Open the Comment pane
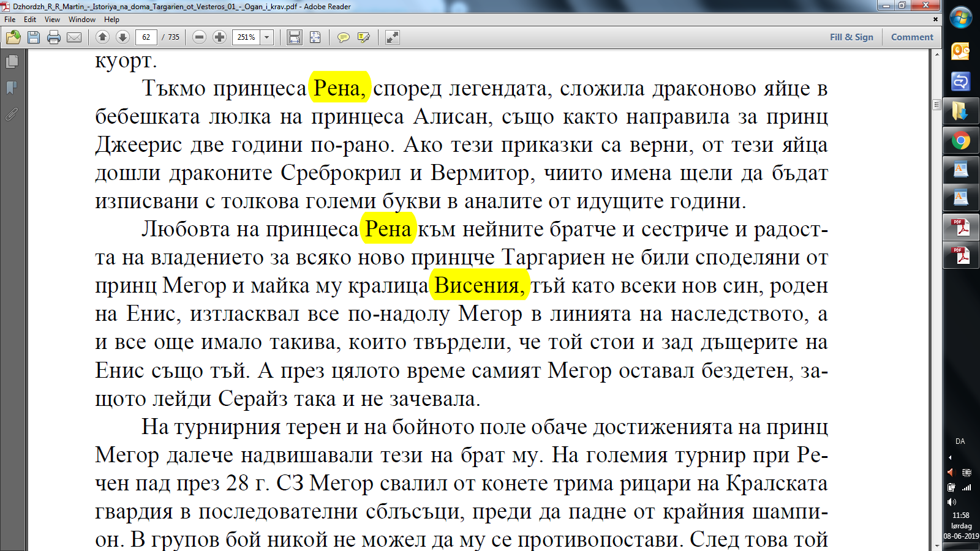The height and width of the screenshot is (551, 980). tap(912, 37)
